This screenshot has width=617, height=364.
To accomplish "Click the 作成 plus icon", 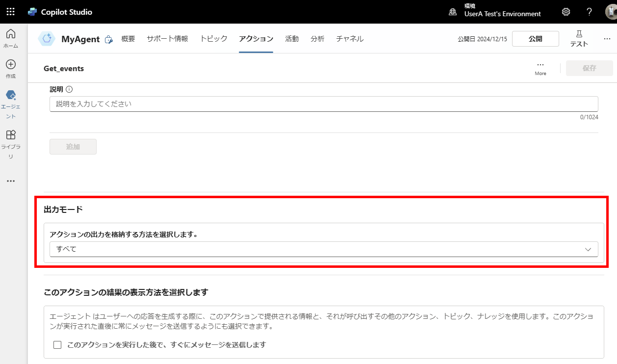I will (11, 64).
